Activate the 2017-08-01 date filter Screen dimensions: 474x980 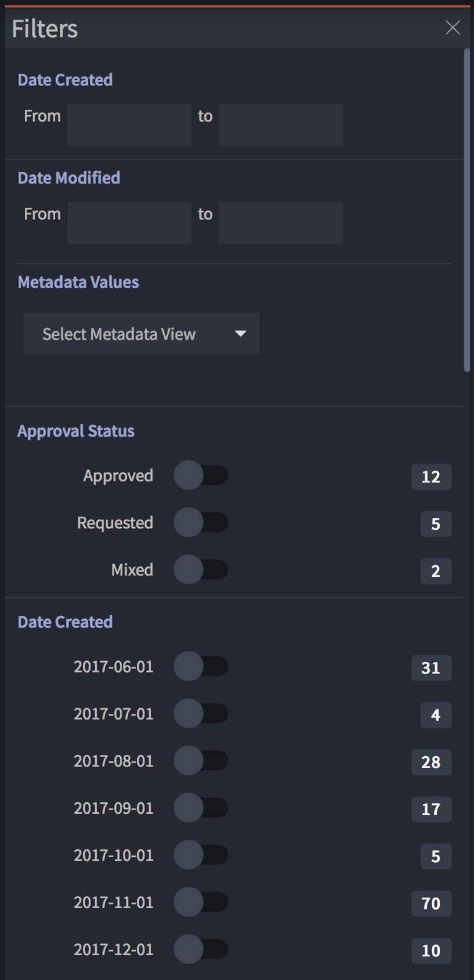(x=201, y=760)
